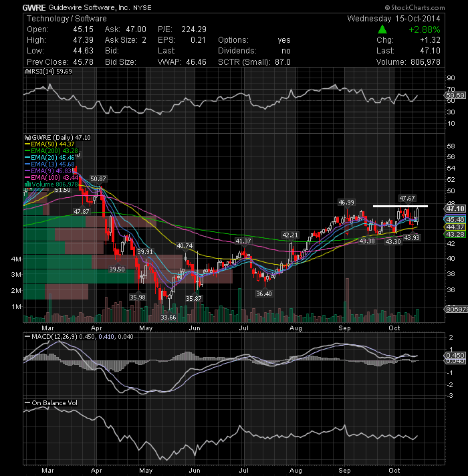Click the 50.87 price annotation
468x476 pixels.
(98, 178)
